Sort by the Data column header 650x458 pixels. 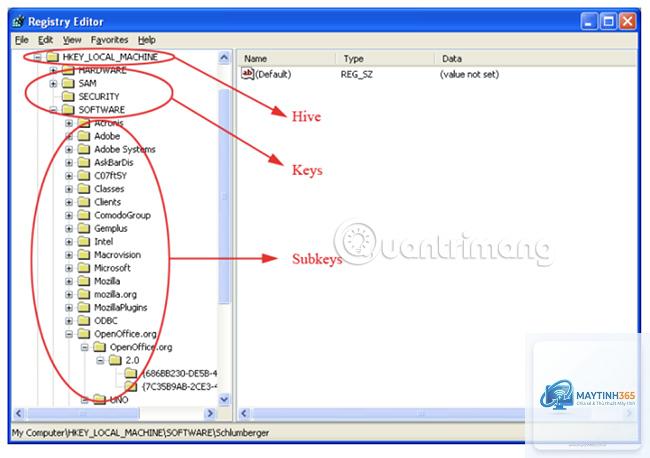point(536,58)
